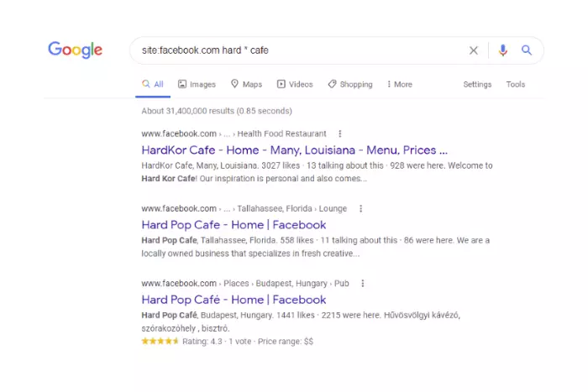The width and height of the screenshot is (588, 392).
Task: Start voice search with the microphone icon
Action: point(503,50)
